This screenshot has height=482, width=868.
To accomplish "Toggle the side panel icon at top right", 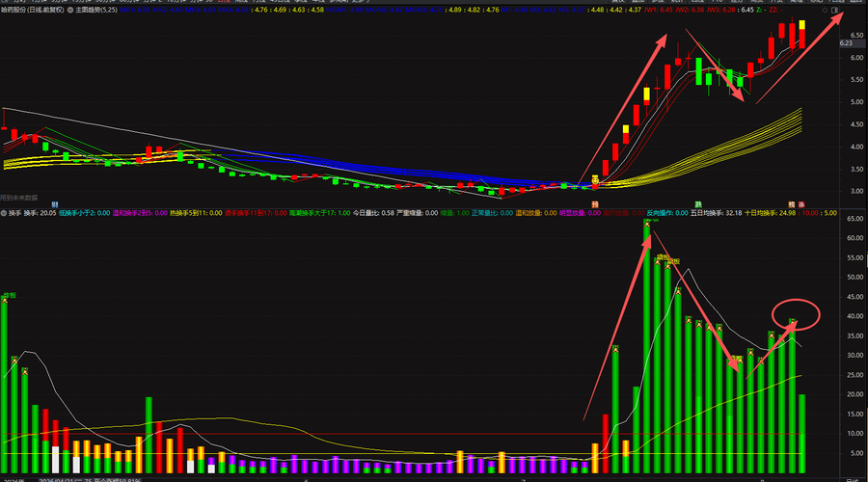I will 835,10.
